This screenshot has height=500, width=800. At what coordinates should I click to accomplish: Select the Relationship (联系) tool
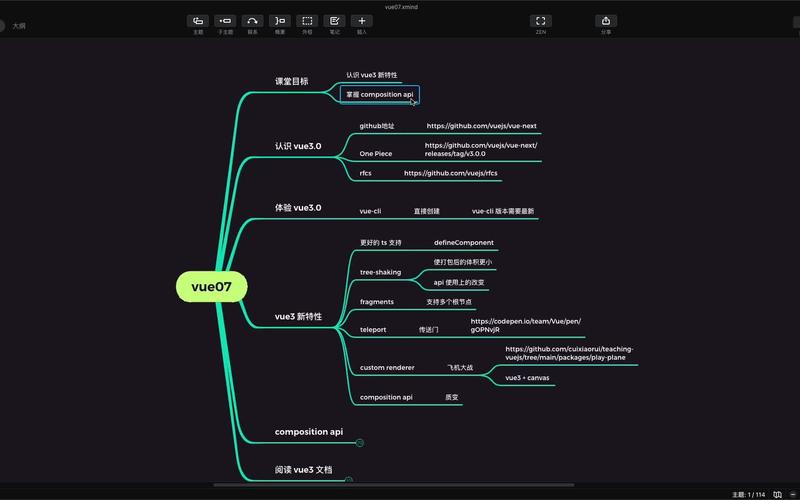[252, 21]
